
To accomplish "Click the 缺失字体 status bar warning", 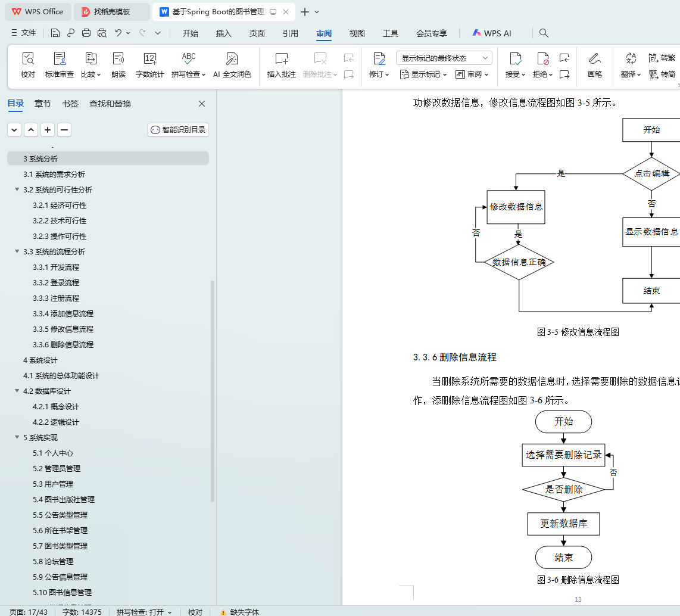I will pyautogui.click(x=239, y=612).
